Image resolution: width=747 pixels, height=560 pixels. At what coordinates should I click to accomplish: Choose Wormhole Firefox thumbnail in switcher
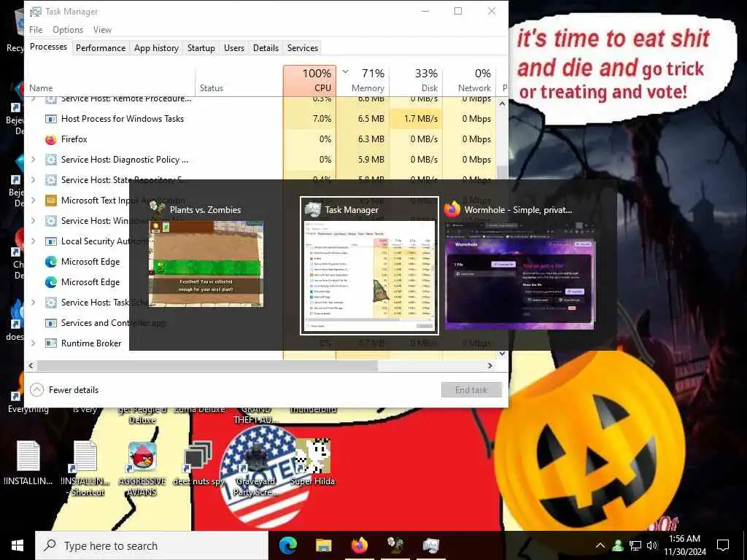(519, 275)
